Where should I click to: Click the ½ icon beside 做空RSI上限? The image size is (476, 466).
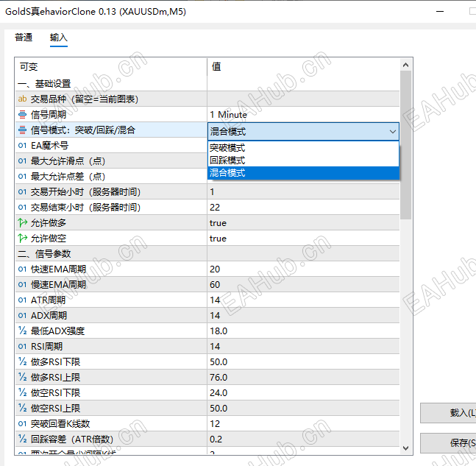(x=23, y=409)
